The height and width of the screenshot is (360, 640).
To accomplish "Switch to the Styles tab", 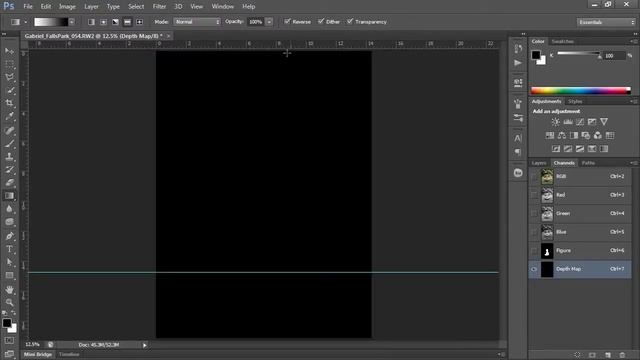I will (x=575, y=101).
